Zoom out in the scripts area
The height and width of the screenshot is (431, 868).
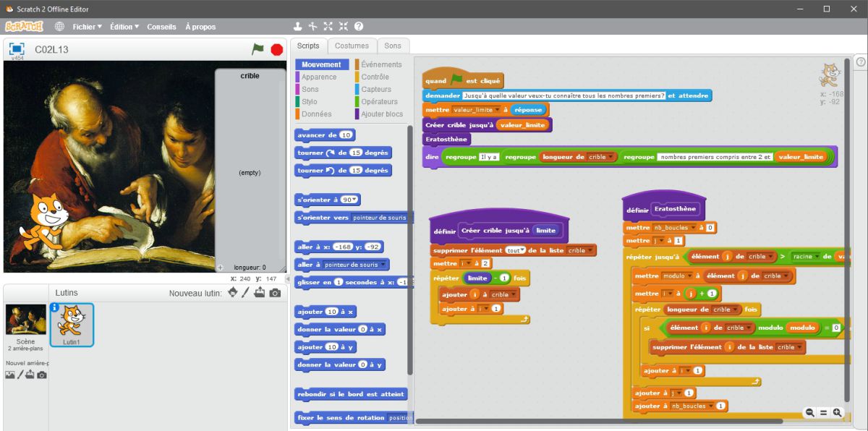(810, 412)
